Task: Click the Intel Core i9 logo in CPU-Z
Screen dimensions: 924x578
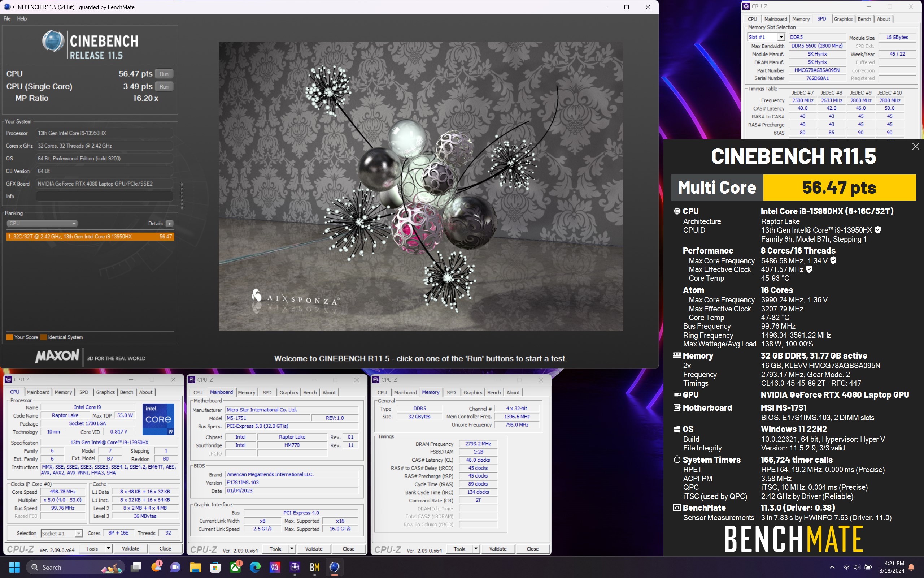Action: coord(158,419)
